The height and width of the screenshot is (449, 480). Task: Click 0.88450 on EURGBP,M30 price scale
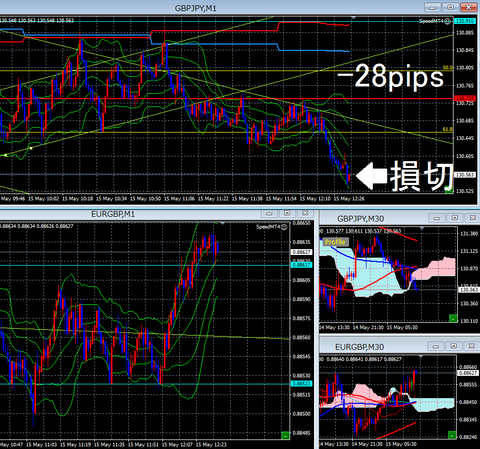(x=469, y=402)
